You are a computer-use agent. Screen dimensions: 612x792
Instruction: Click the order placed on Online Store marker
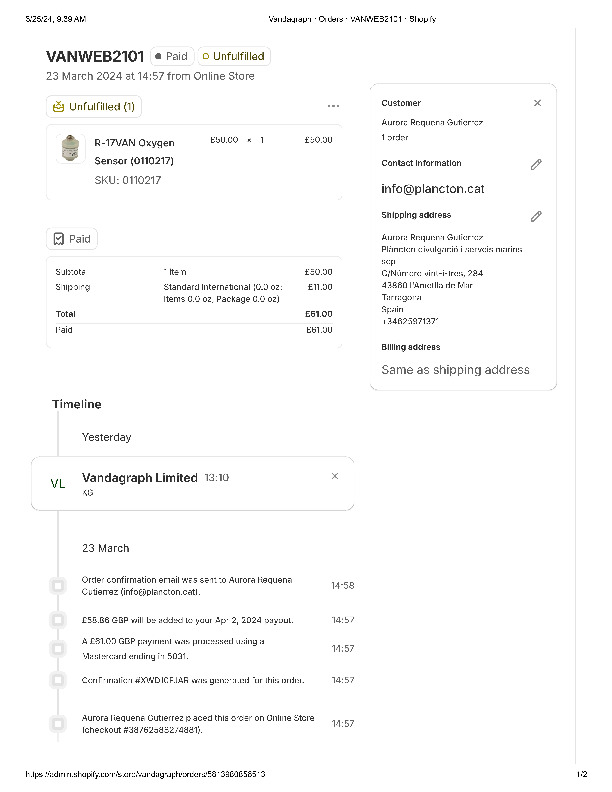tap(58, 723)
